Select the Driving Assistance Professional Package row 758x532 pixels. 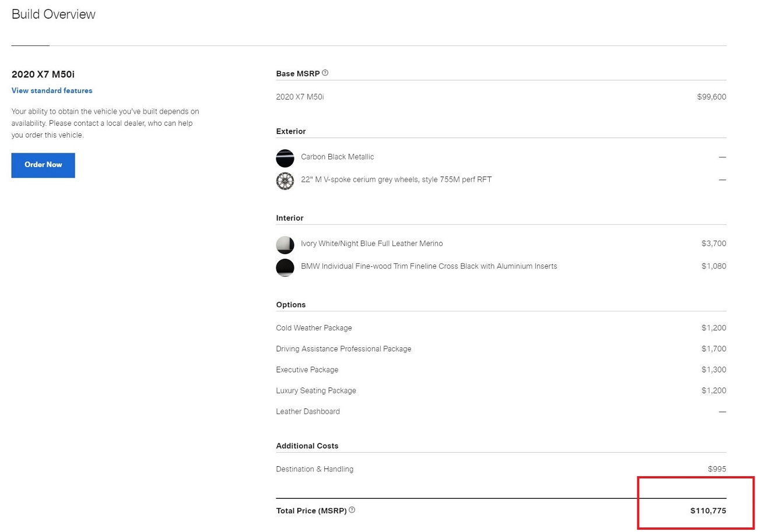[343, 349]
